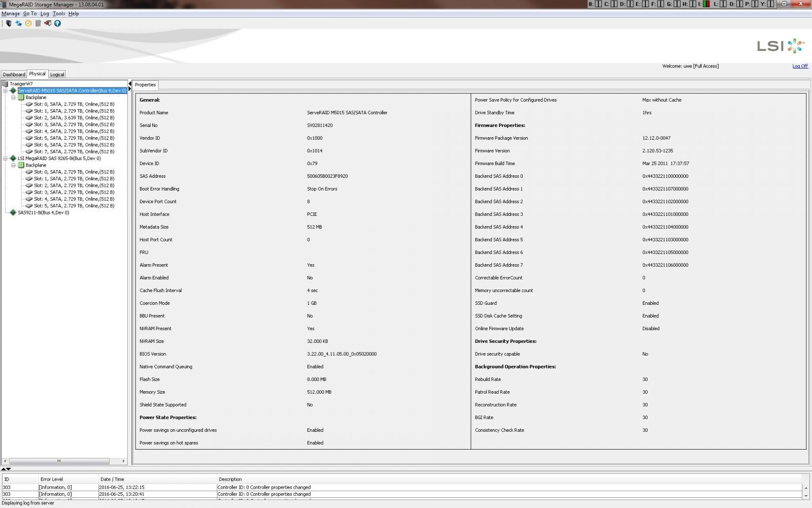Sort log by ID column header
The width and height of the screenshot is (812, 508).
[x=20, y=479]
